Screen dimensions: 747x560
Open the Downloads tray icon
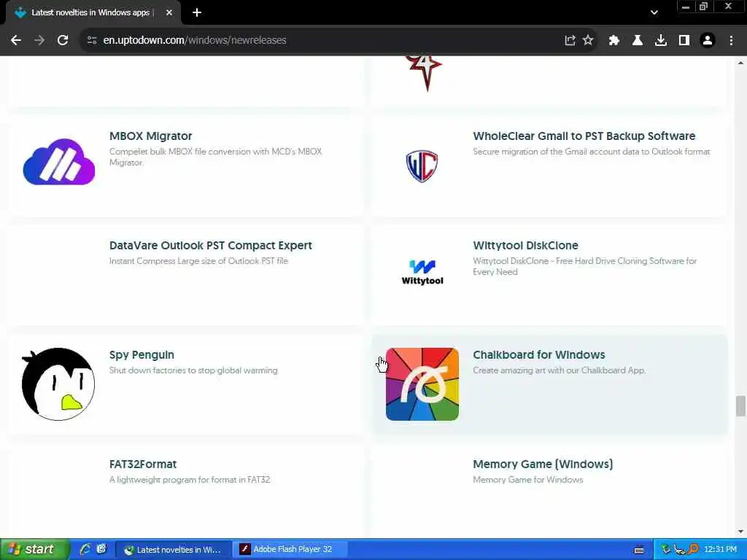coord(661,41)
